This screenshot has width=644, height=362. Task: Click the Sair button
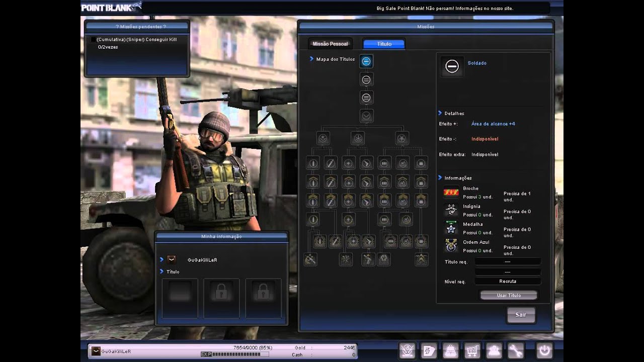521,315
